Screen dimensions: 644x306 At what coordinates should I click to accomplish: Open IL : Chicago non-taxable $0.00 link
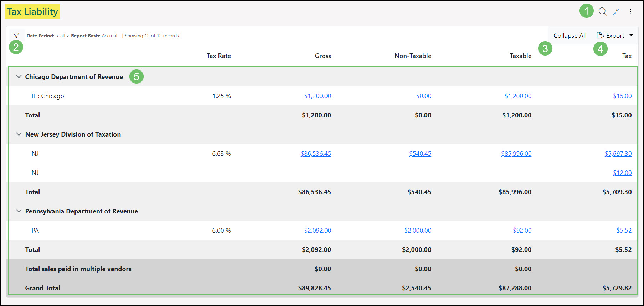coord(423,96)
